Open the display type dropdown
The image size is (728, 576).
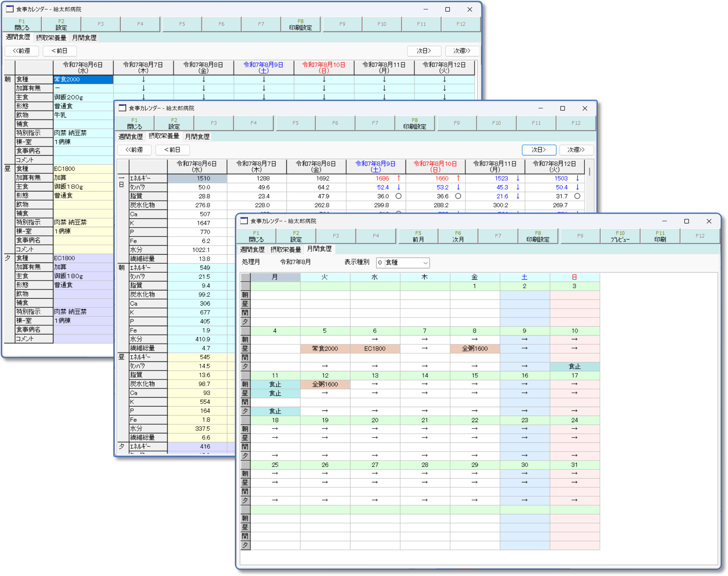425,263
